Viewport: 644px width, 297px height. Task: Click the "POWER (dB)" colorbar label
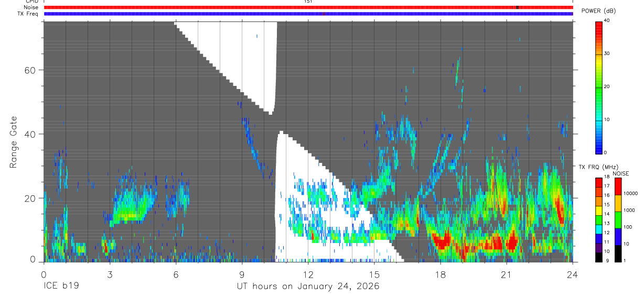pos(599,11)
